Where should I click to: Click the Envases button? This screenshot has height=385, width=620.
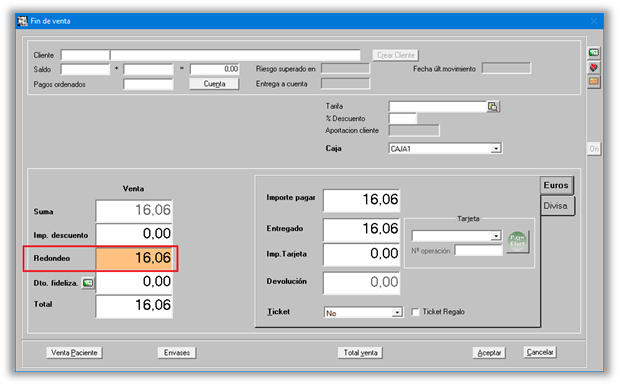177,353
